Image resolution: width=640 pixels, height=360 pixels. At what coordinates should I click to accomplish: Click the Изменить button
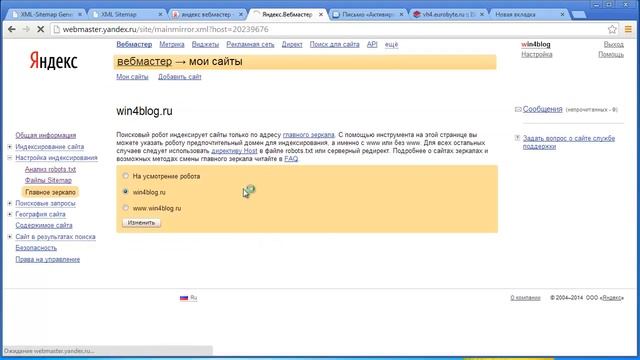tap(141, 223)
